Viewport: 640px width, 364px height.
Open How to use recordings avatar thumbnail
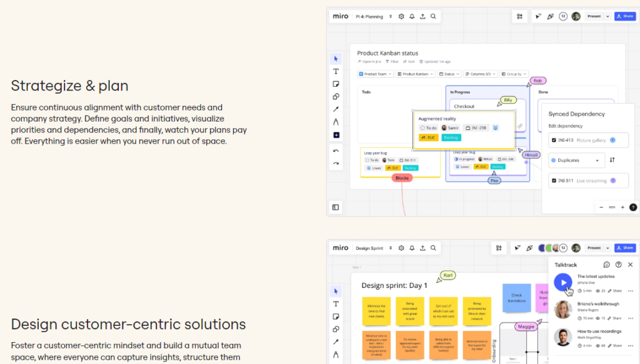click(x=563, y=337)
